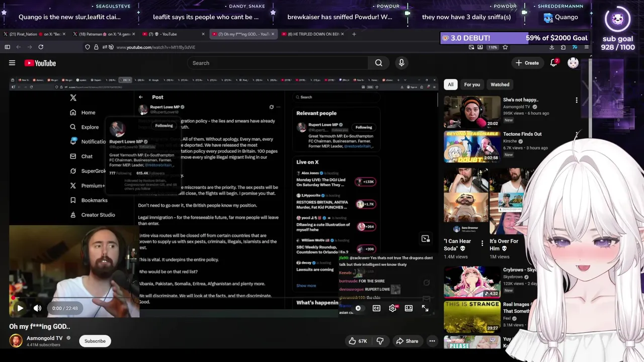
Task: Click the YouTube search magnifier button
Action: tap(378, 63)
